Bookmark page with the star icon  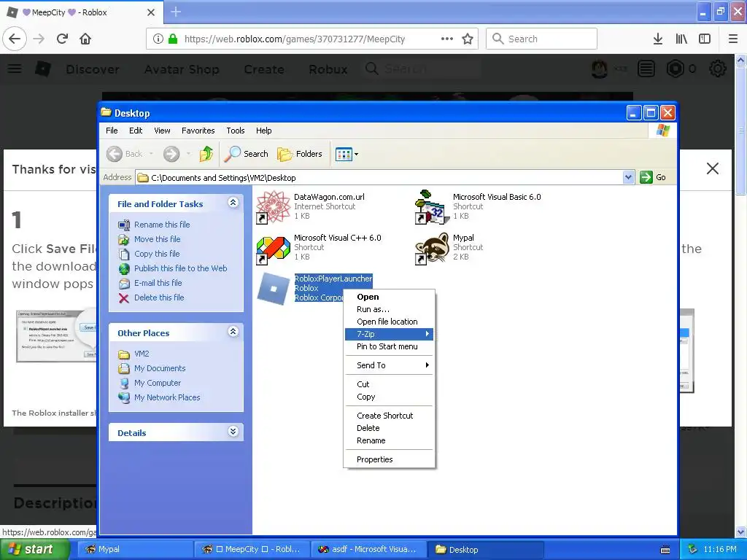tap(468, 39)
